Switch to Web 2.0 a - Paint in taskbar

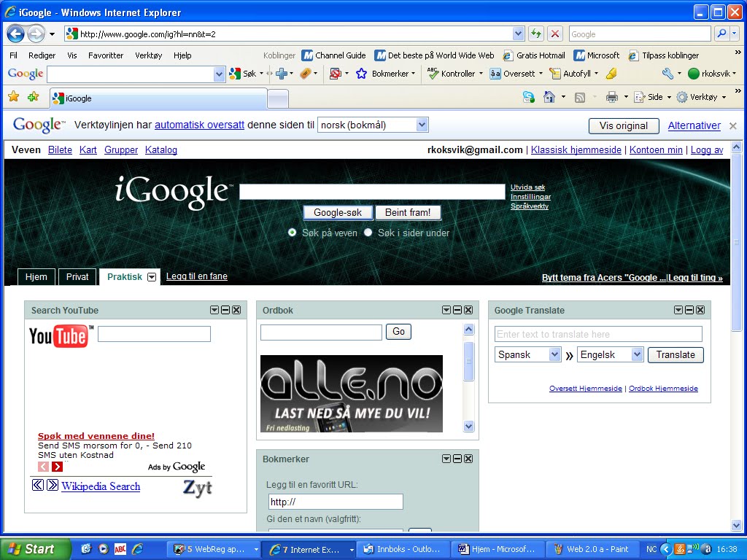click(x=592, y=549)
